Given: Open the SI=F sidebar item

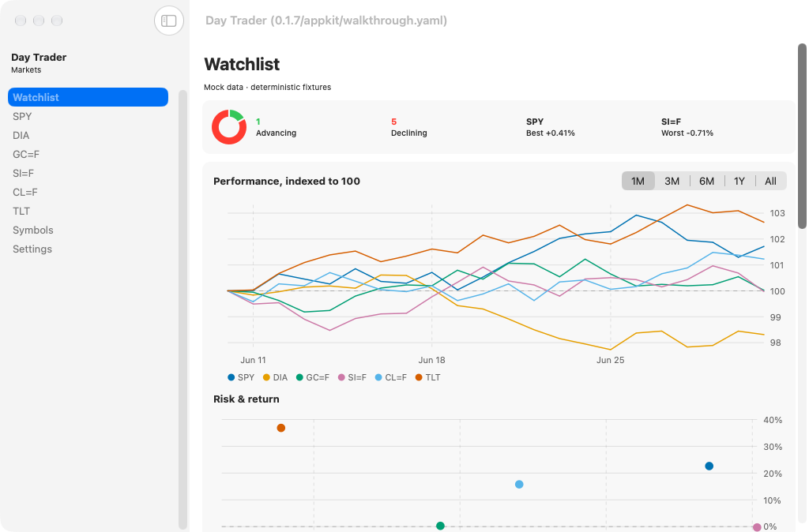Looking at the screenshot, I should click(x=88, y=173).
